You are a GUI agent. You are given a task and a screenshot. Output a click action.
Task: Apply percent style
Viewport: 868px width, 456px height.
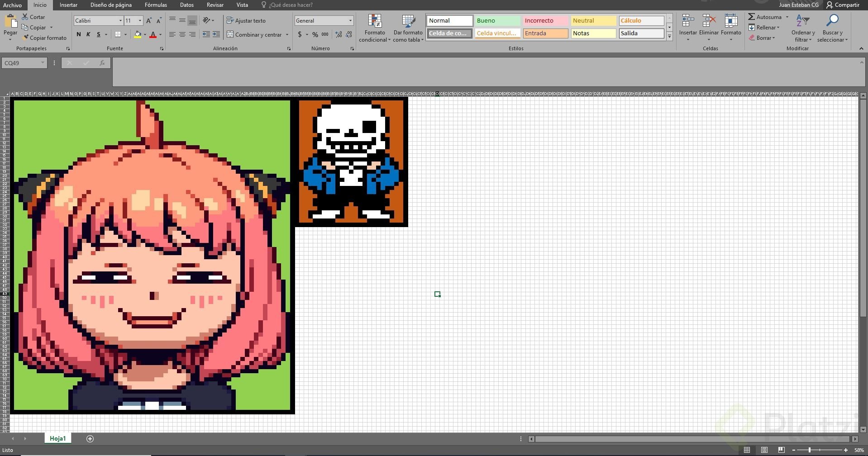(315, 34)
